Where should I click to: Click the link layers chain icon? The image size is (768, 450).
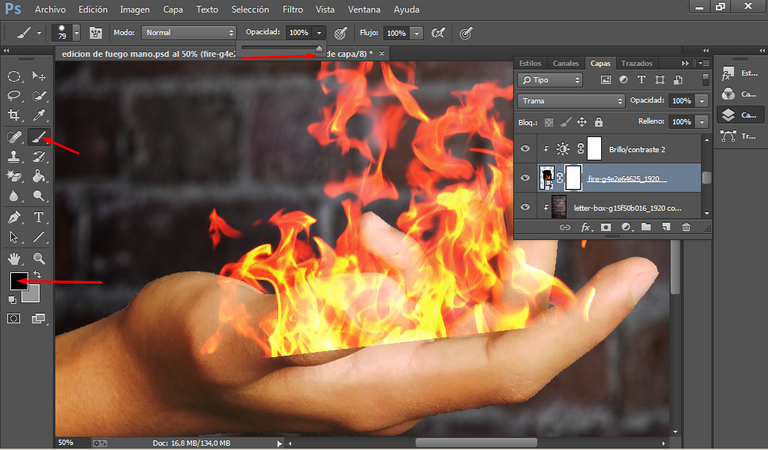pos(565,227)
